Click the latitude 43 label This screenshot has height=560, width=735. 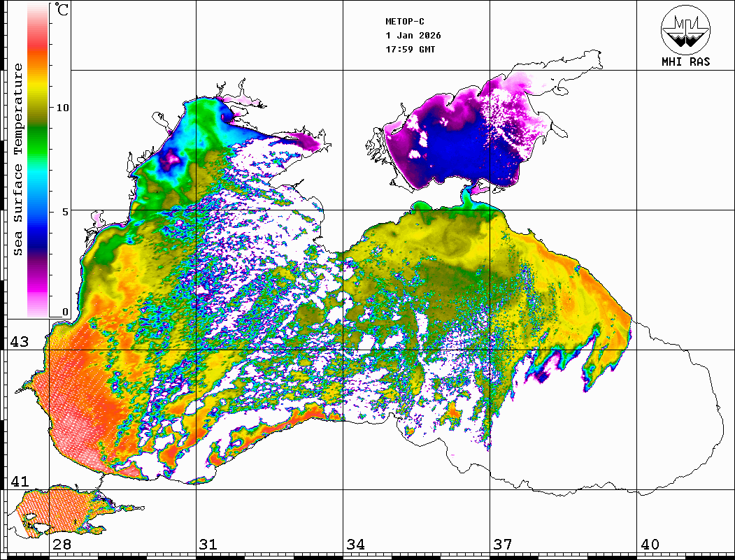click(20, 342)
